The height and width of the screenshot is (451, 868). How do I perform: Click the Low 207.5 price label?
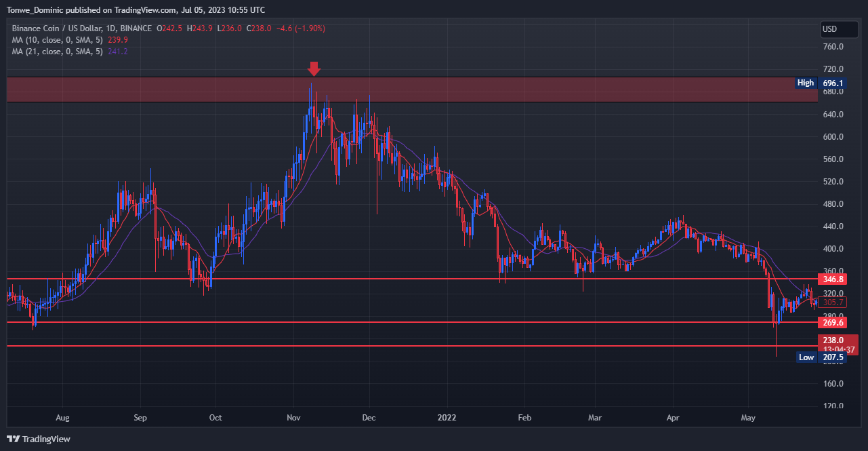click(821, 357)
